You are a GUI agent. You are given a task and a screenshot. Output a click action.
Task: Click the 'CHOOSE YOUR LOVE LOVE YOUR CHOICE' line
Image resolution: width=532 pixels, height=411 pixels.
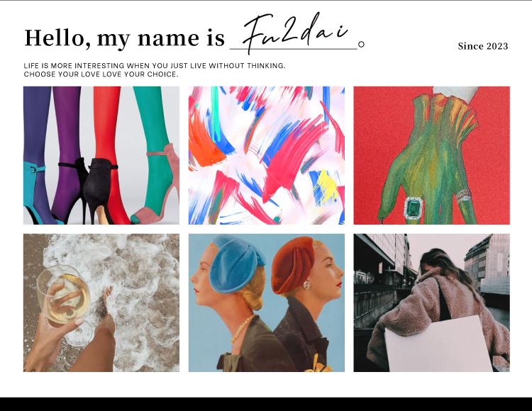101,74
